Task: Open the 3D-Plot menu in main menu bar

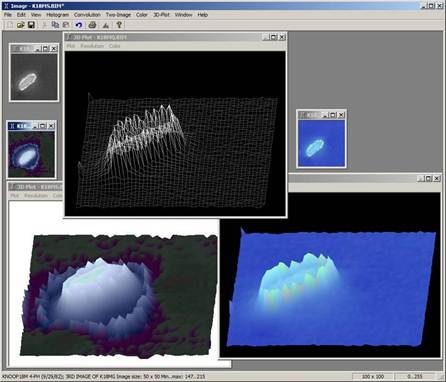Action: [161, 15]
